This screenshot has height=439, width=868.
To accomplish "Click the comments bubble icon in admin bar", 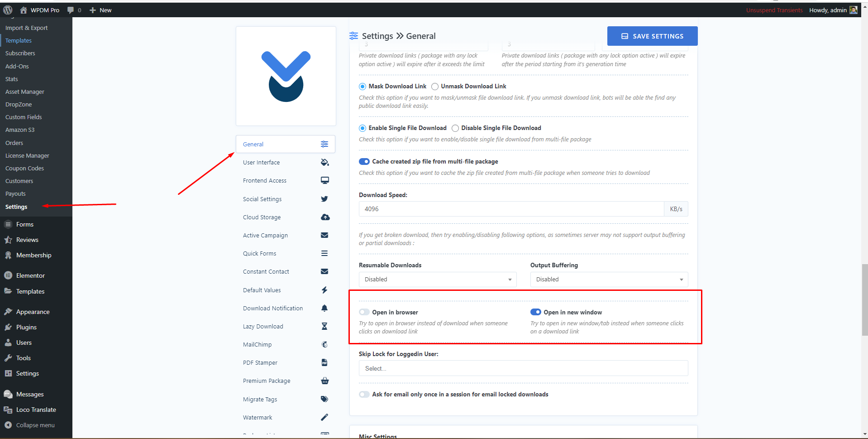I will pyautogui.click(x=71, y=10).
